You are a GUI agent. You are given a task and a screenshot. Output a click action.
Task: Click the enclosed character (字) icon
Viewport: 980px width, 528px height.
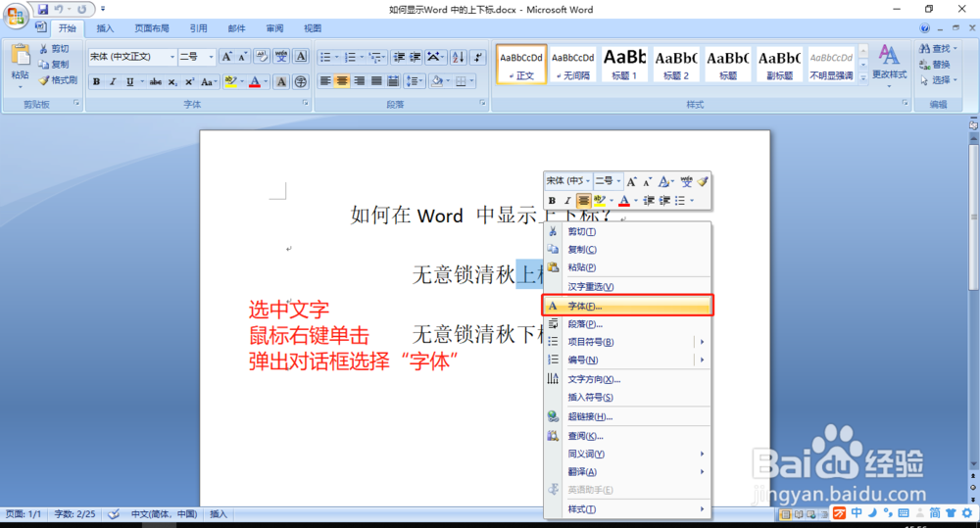(x=301, y=82)
